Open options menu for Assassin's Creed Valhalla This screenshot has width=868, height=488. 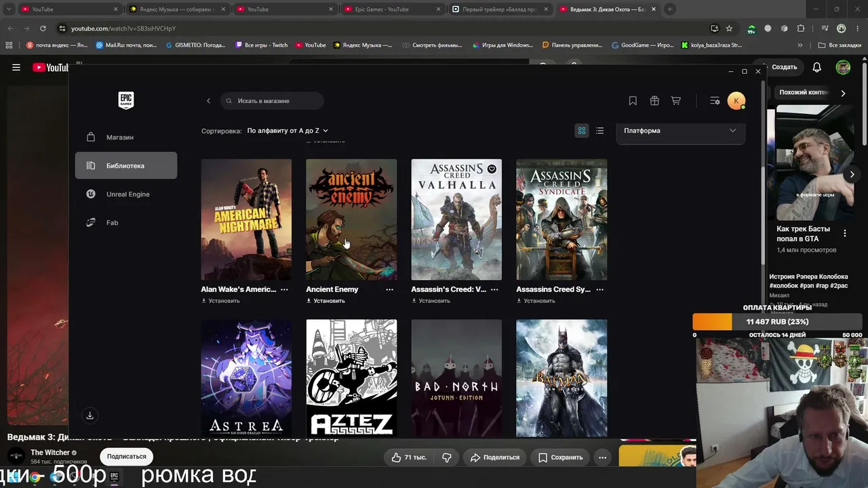494,289
